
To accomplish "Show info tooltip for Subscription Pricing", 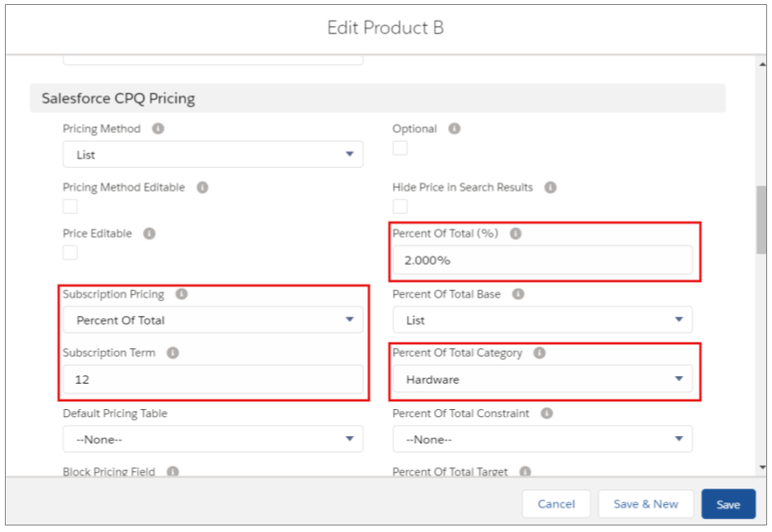I will [181, 293].
